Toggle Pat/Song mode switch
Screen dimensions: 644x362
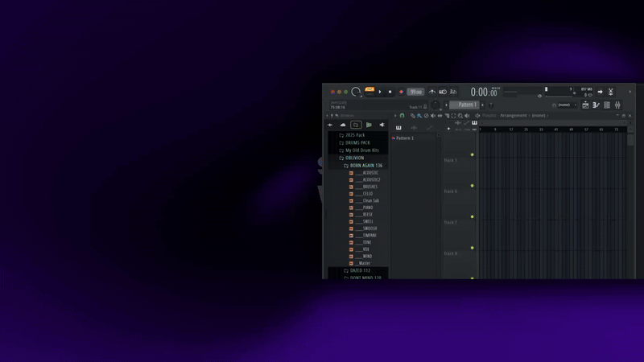click(x=369, y=91)
